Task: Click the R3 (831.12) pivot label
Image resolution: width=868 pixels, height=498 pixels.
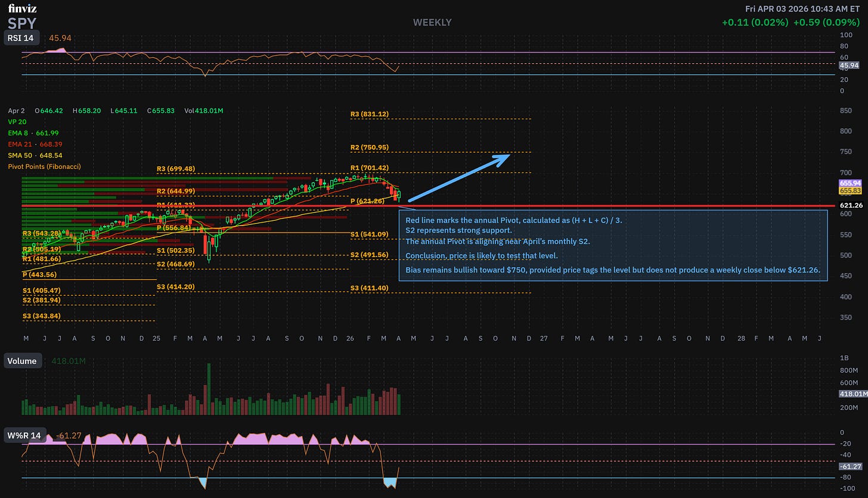Action: tap(370, 114)
